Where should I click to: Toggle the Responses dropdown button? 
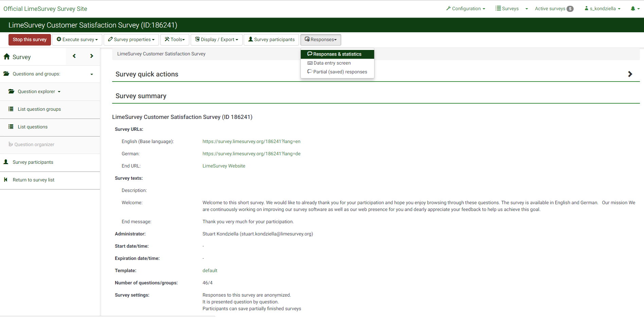321,40
